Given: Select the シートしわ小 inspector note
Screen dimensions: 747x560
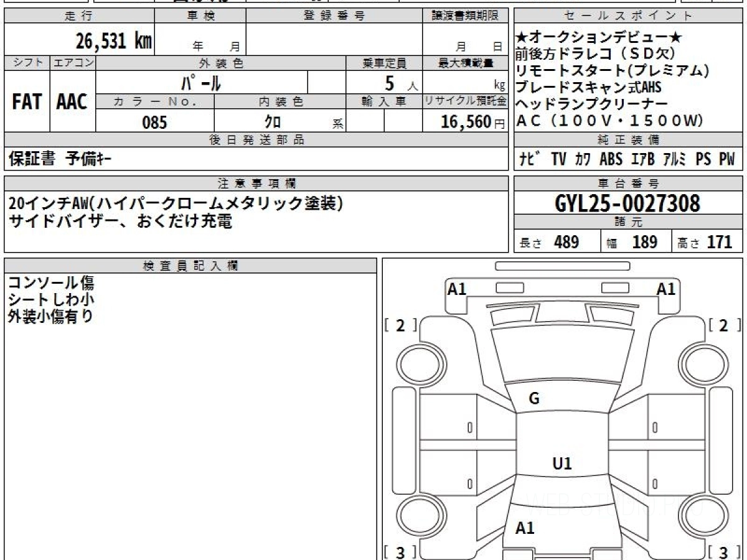Looking at the screenshot, I should (x=51, y=299).
